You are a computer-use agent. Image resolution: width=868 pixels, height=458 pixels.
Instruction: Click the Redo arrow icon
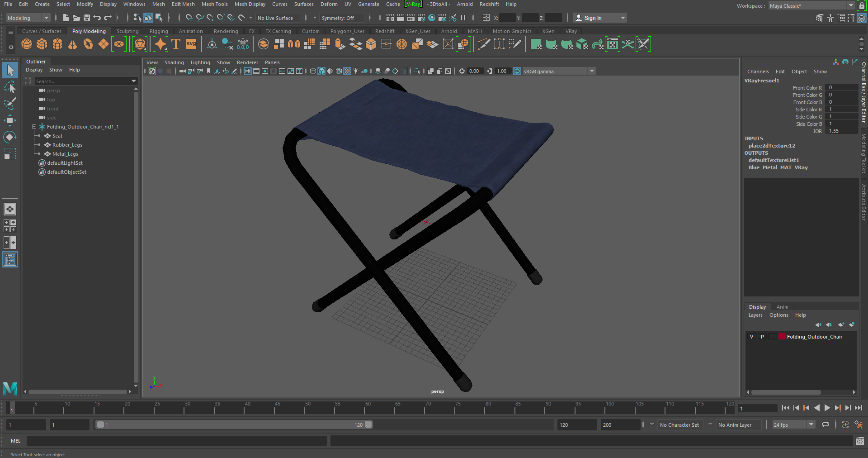[x=108, y=18]
